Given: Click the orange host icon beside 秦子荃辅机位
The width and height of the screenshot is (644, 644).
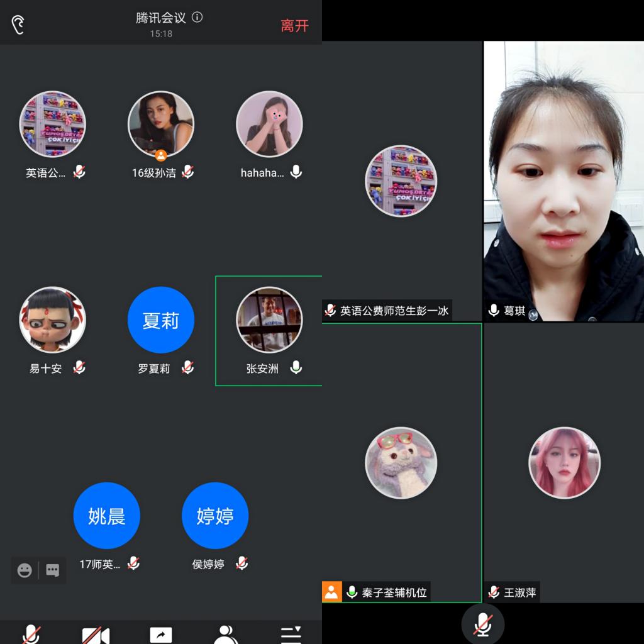Looking at the screenshot, I should click(x=331, y=592).
